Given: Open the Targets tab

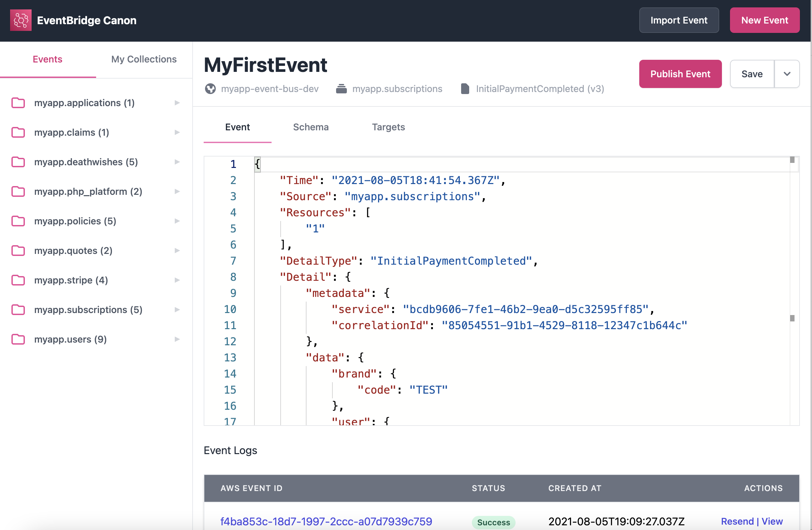Looking at the screenshot, I should [388, 127].
